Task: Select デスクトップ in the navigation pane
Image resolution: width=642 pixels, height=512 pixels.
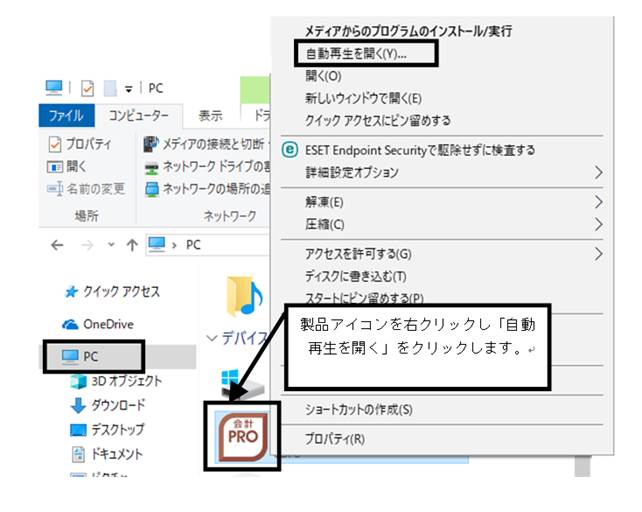Action: click(107, 429)
